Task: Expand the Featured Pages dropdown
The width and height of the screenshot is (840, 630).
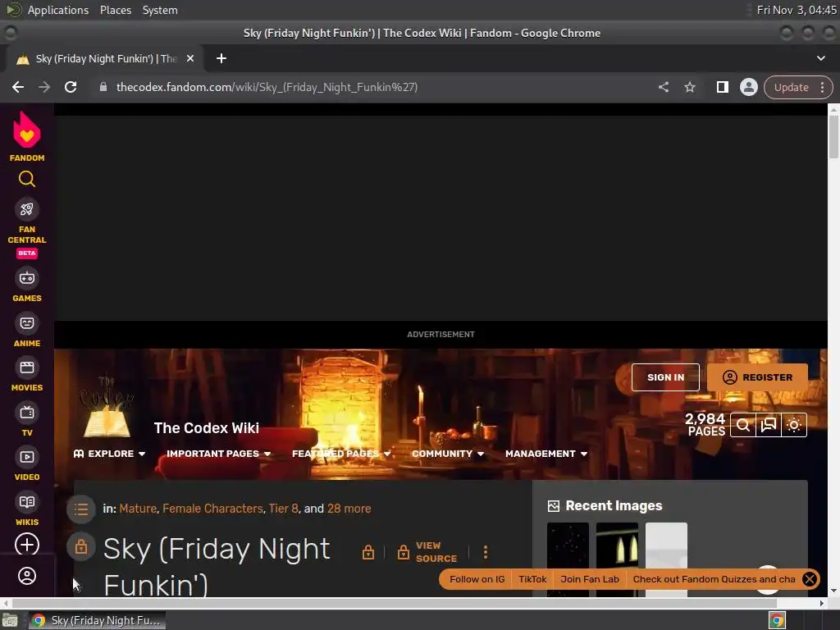Action: [341, 454]
